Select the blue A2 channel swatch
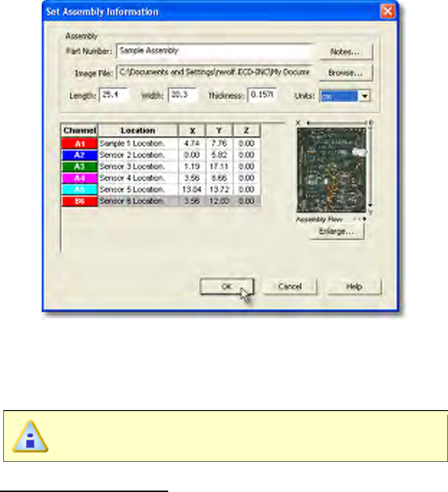This screenshot has width=448, height=492. click(x=80, y=155)
